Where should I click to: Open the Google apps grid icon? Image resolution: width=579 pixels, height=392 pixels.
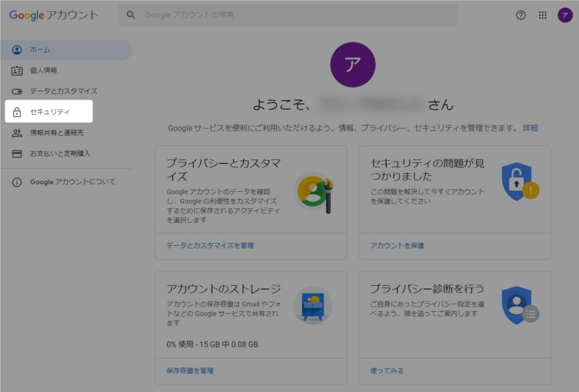point(543,15)
